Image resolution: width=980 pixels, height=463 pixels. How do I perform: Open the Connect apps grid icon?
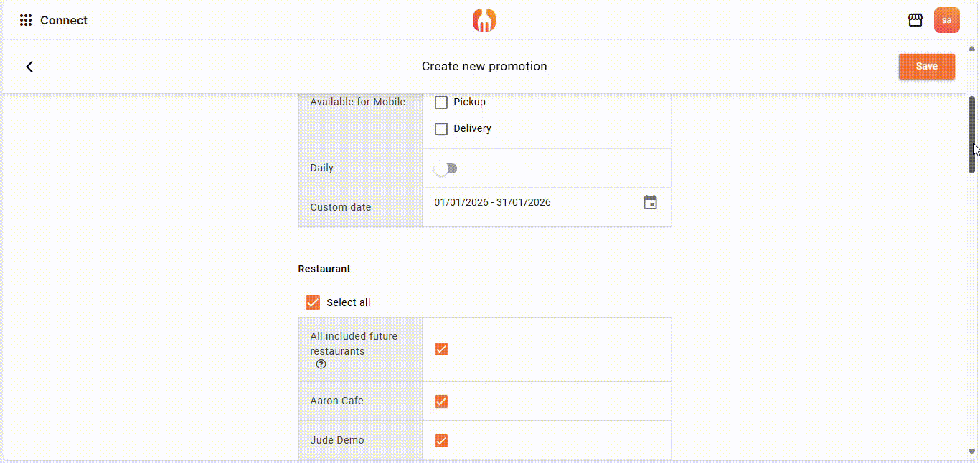(26, 20)
